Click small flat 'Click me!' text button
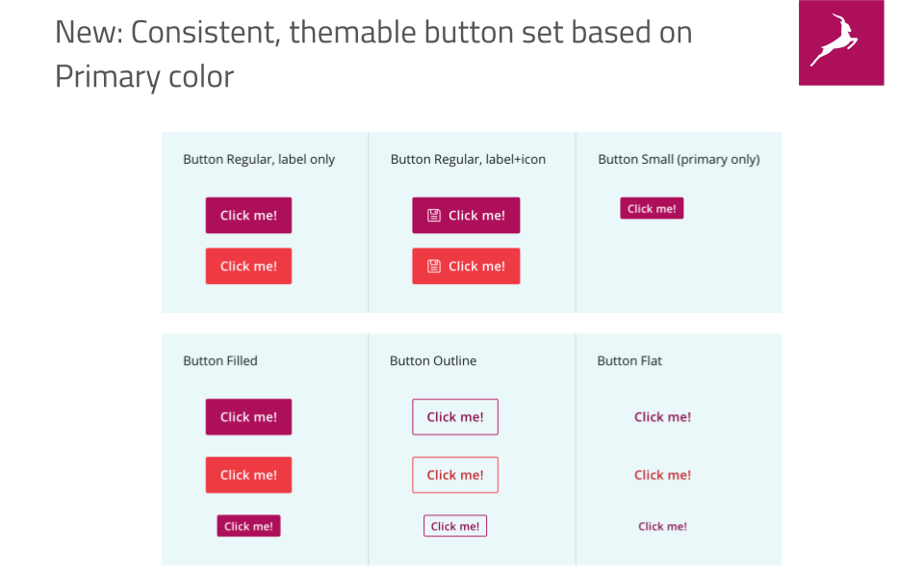Screen dimensions: 924x578 (662, 526)
